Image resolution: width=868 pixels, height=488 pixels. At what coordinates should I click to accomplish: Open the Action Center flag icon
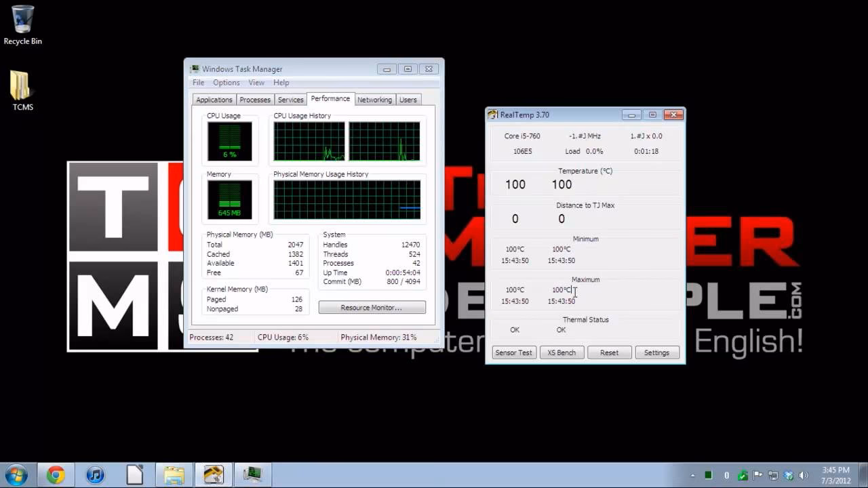coord(757,475)
